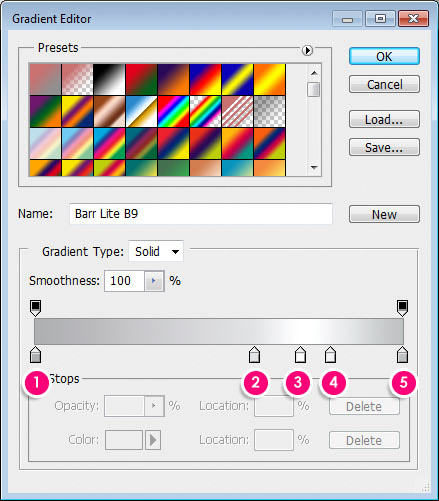The height and width of the screenshot is (501, 439).
Task: Click the Save... button
Action: pyautogui.click(x=384, y=147)
